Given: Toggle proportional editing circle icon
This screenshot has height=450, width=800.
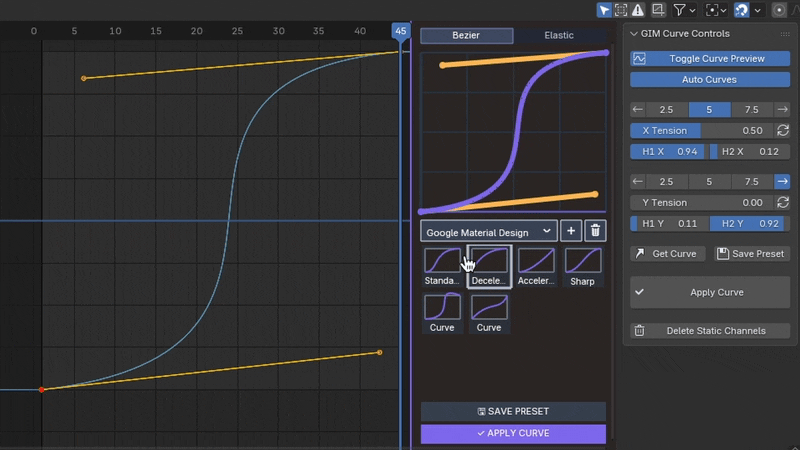Looking at the screenshot, I should pos(779,10).
